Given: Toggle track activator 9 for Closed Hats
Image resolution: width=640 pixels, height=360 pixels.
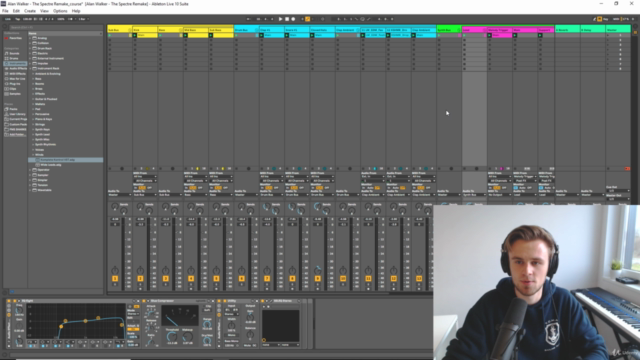Looking at the screenshot, I should (318, 279).
